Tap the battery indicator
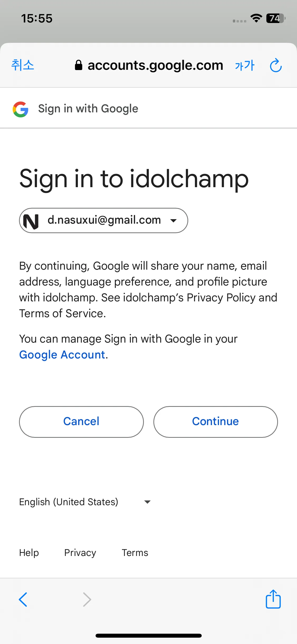Screen dimensions: 297x644 point(276,18)
